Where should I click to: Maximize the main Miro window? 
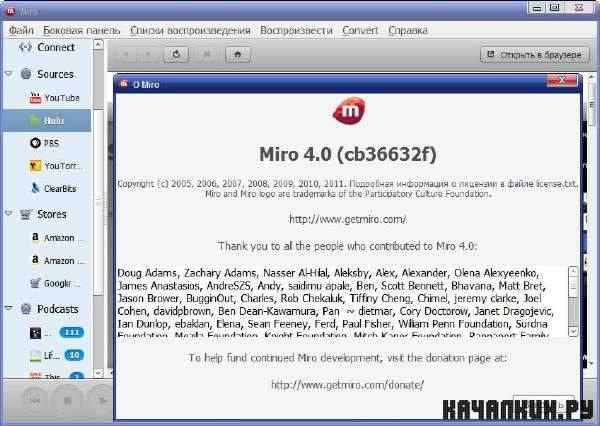pos(555,8)
